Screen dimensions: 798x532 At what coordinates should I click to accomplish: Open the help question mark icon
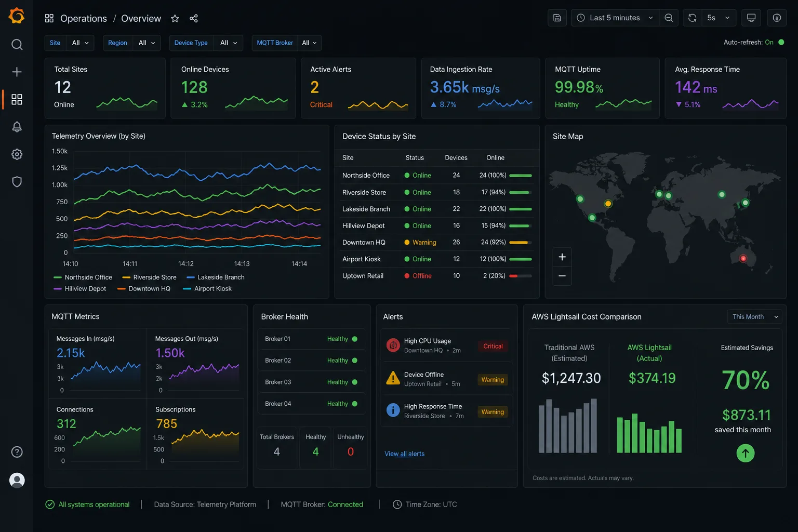click(x=17, y=452)
